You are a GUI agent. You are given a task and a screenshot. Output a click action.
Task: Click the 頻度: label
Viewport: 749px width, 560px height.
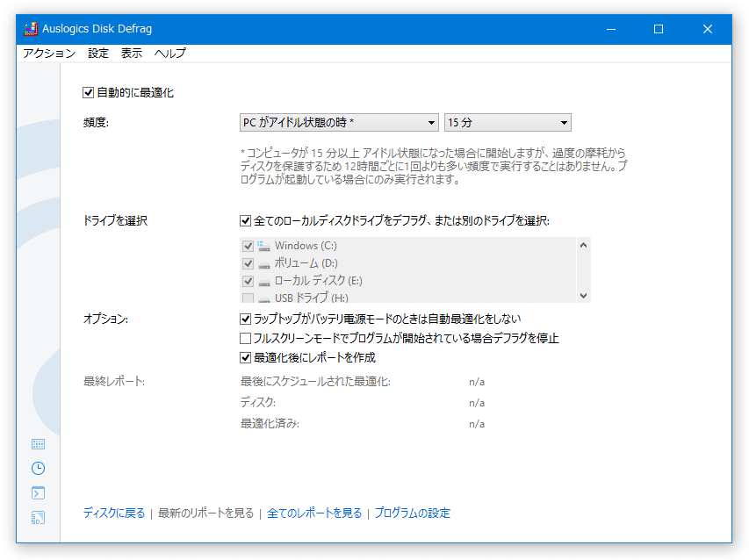(96, 123)
